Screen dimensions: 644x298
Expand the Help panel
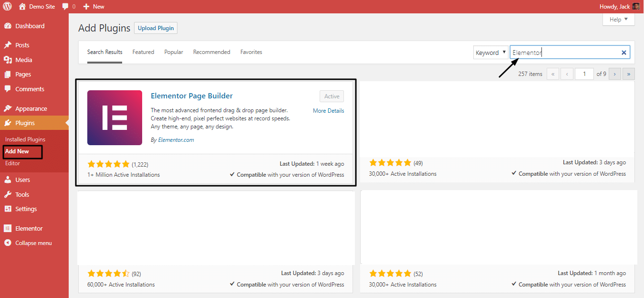[619, 20]
